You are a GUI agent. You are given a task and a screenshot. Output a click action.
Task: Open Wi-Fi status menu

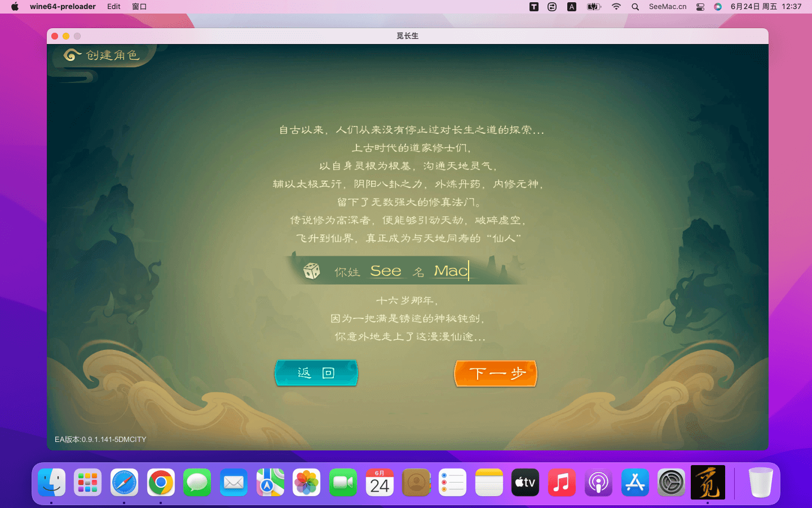(616, 7)
